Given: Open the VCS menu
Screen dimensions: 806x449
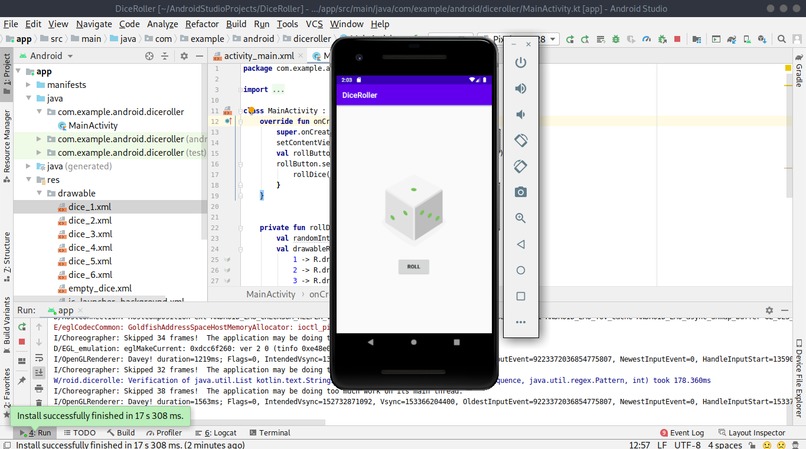Looking at the screenshot, I should click(x=314, y=24).
